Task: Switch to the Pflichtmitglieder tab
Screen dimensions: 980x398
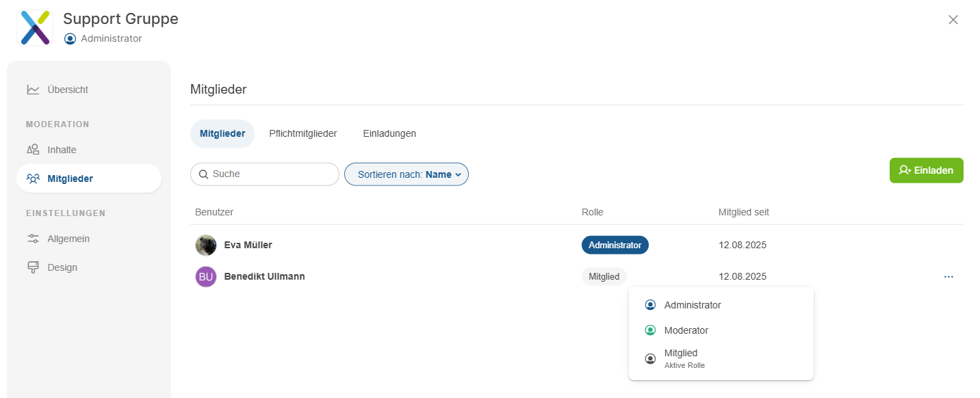Action: pos(302,134)
